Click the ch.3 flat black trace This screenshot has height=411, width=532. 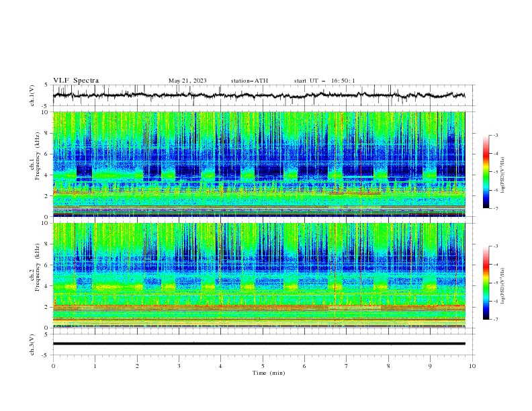pos(259,344)
